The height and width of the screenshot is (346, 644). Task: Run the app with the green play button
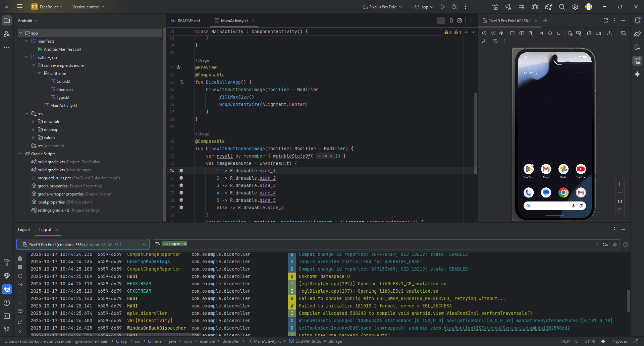(443, 7)
